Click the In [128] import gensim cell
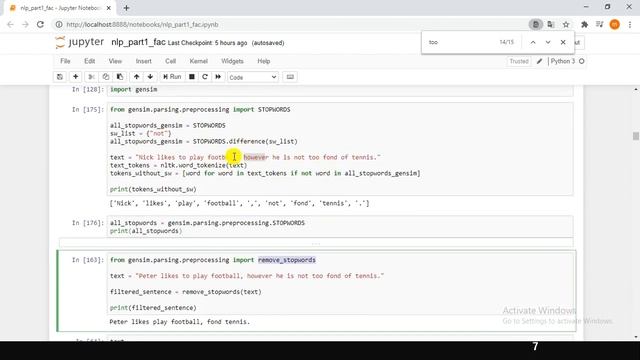The height and width of the screenshot is (360, 640). click(340, 90)
